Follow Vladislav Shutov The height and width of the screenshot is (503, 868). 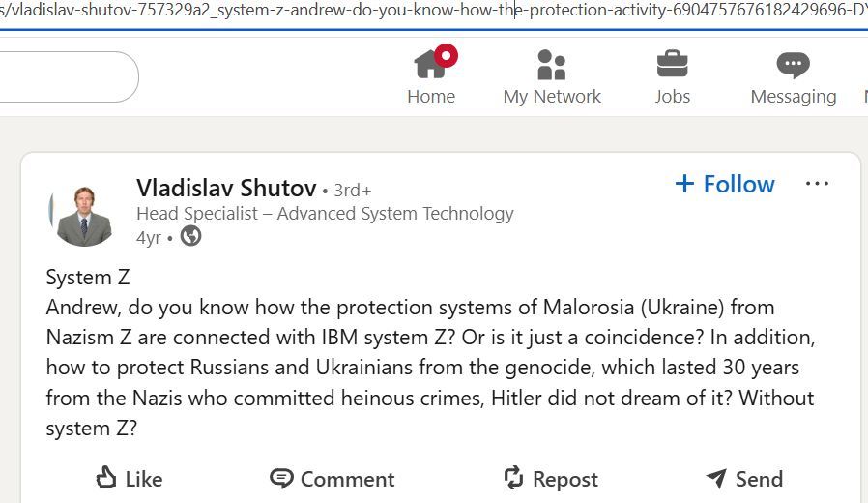click(x=725, y=184)
